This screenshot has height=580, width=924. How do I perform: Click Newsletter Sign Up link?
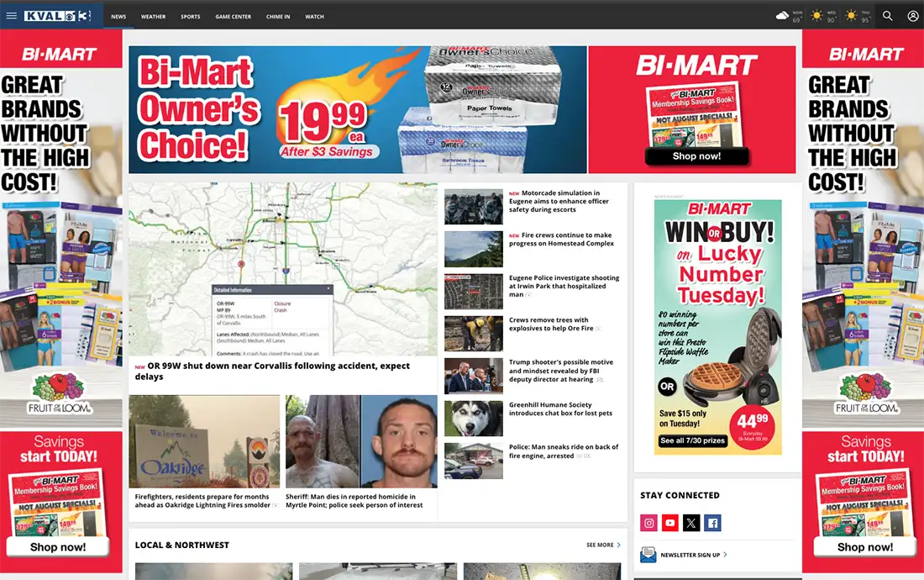690,555
